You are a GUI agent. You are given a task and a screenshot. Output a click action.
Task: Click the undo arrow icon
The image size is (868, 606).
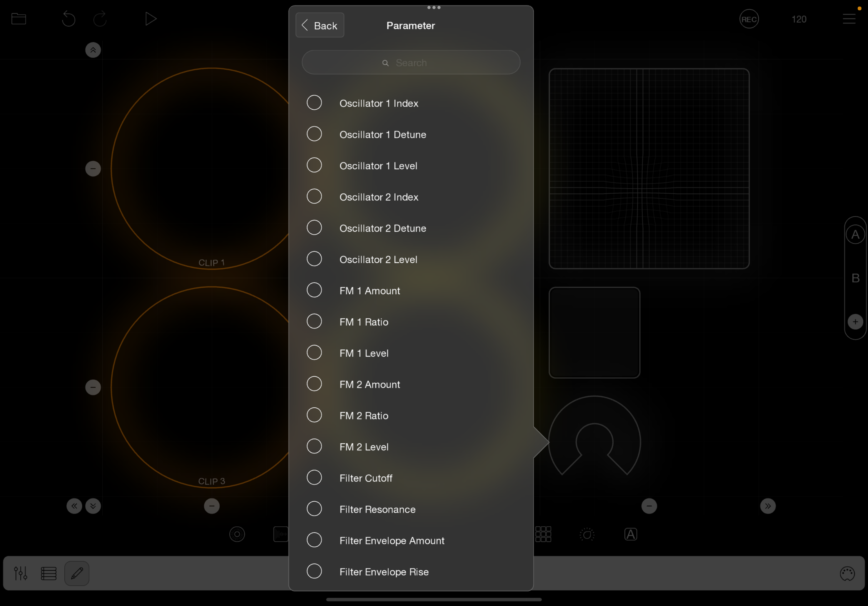68,19
